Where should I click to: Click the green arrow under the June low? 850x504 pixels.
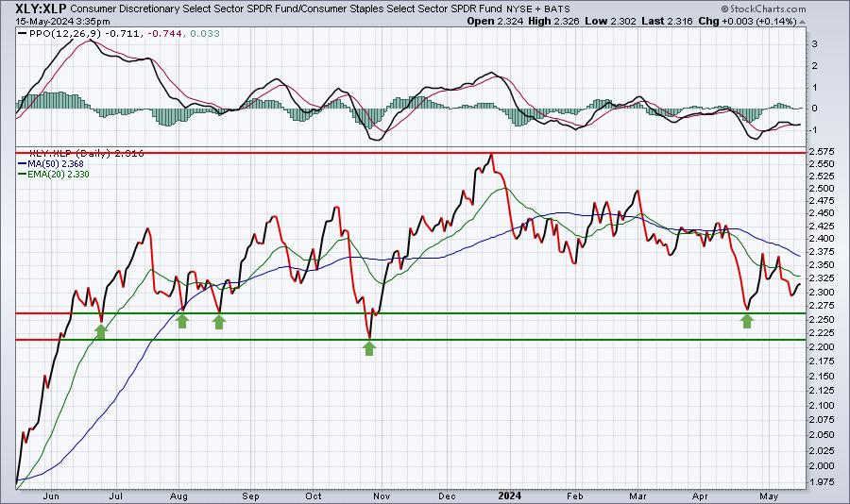pyautogui.click(x=101, y=331)
